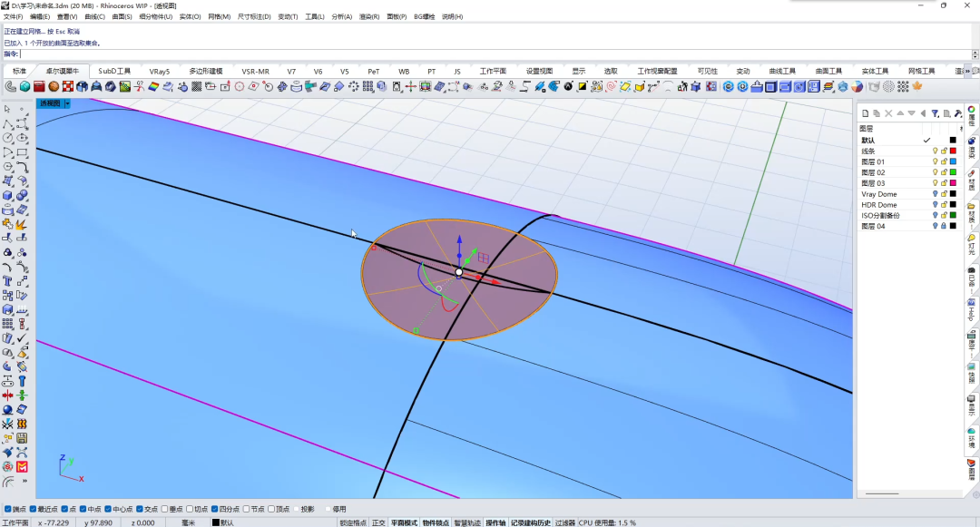Switch to the 曲线工具 toolbar tab
The width and height of the screenshot is (980, 527).
pyautogui.click(x=782, y=71)
